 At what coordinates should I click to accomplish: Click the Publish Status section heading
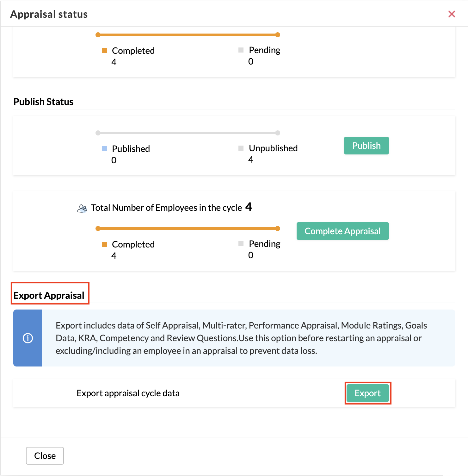tap(43, 102)
